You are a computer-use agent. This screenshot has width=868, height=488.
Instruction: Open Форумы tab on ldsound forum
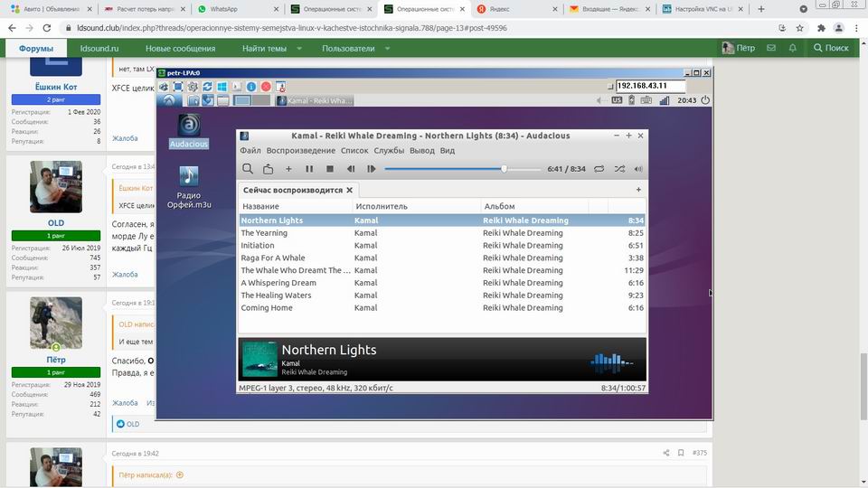(36, 48)
